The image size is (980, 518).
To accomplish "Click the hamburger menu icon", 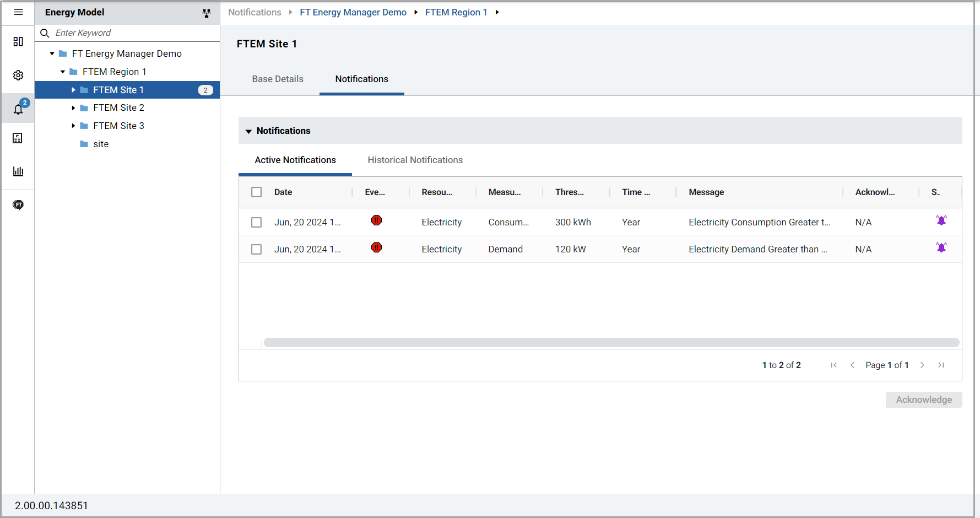I will (x=18, y=12).
